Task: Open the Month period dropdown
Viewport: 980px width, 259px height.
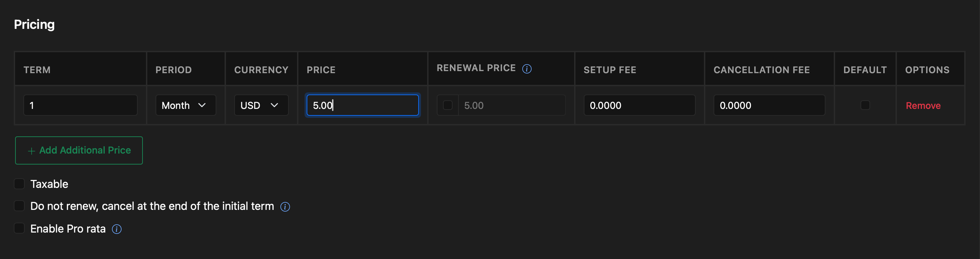Action: pos(186,105)
